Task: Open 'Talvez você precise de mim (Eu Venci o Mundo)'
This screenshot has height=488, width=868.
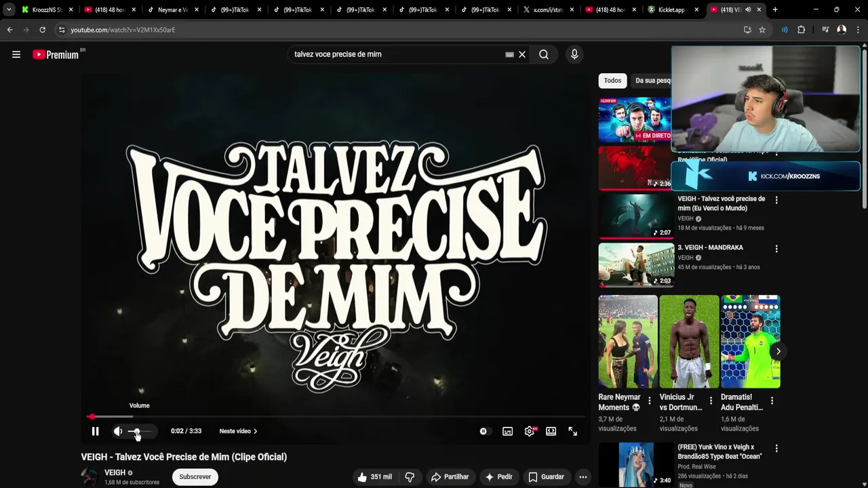Action: coord(721,203)
